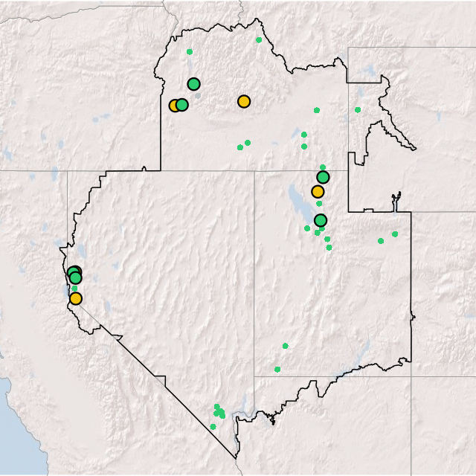This screenshot has width=476, height=476.
Task: Click small green dot between western green pair and yellow
Action: [74, 289]
